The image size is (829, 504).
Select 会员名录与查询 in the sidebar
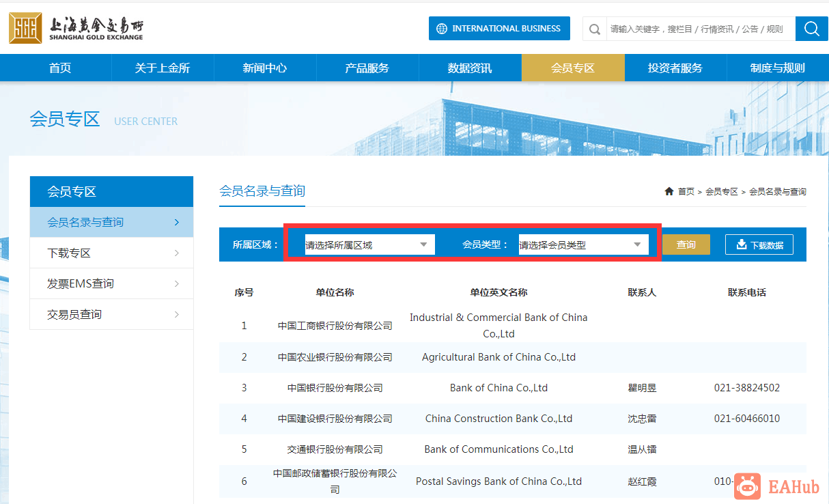111,222
